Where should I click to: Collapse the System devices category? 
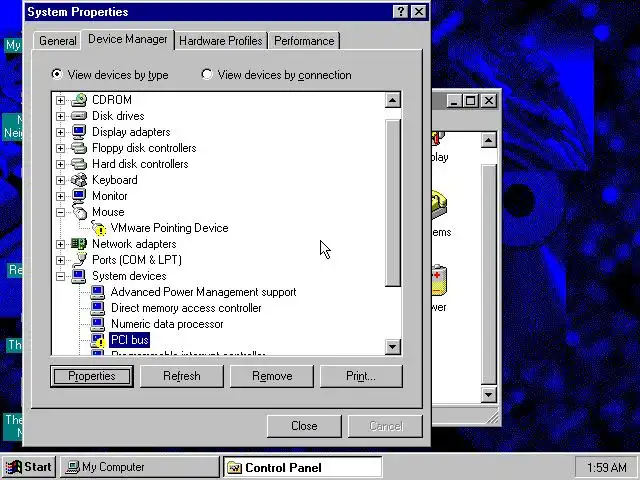60,276
